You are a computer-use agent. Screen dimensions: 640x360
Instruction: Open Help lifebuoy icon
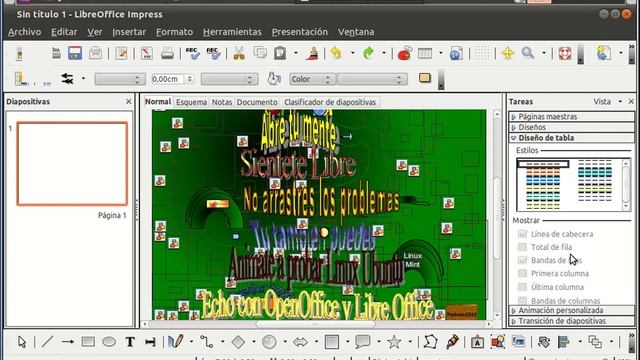tap(564, 53)
